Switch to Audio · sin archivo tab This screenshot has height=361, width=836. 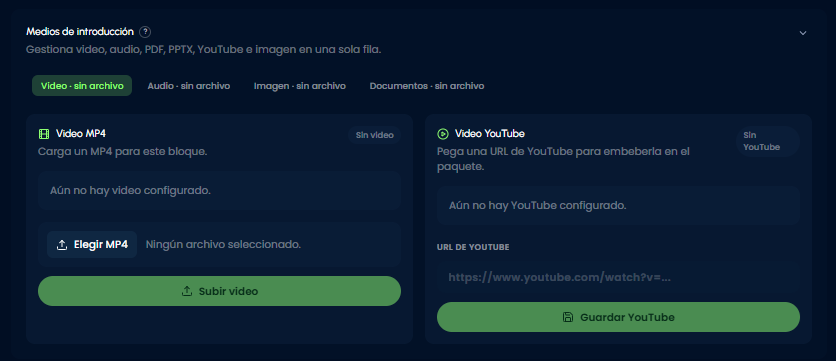tap(189, 86)
